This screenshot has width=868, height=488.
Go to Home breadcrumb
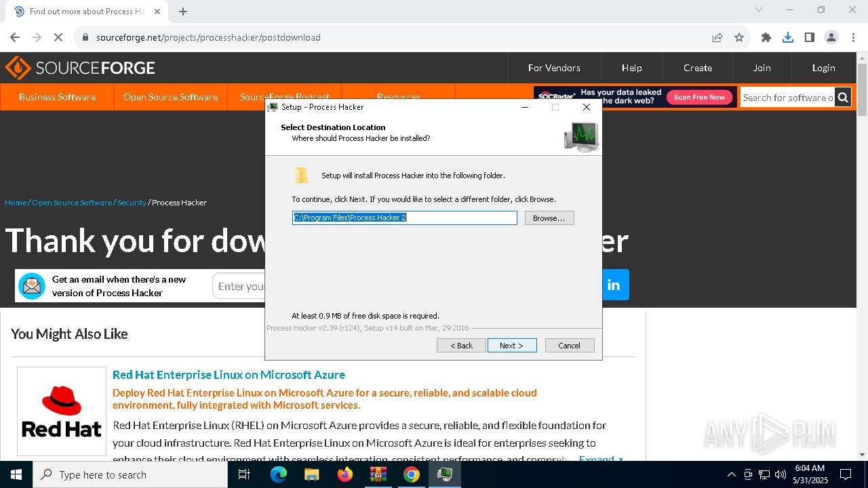tap(16, 203)
